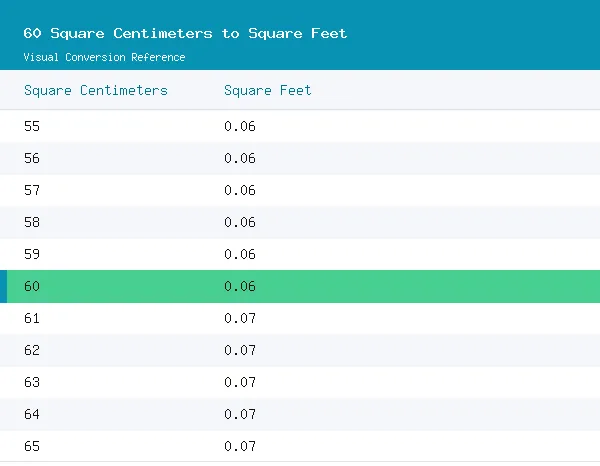Screen dimensions: 600x466
Task: Select the '61' square centimeters cell
Action: tap(32, 318)
